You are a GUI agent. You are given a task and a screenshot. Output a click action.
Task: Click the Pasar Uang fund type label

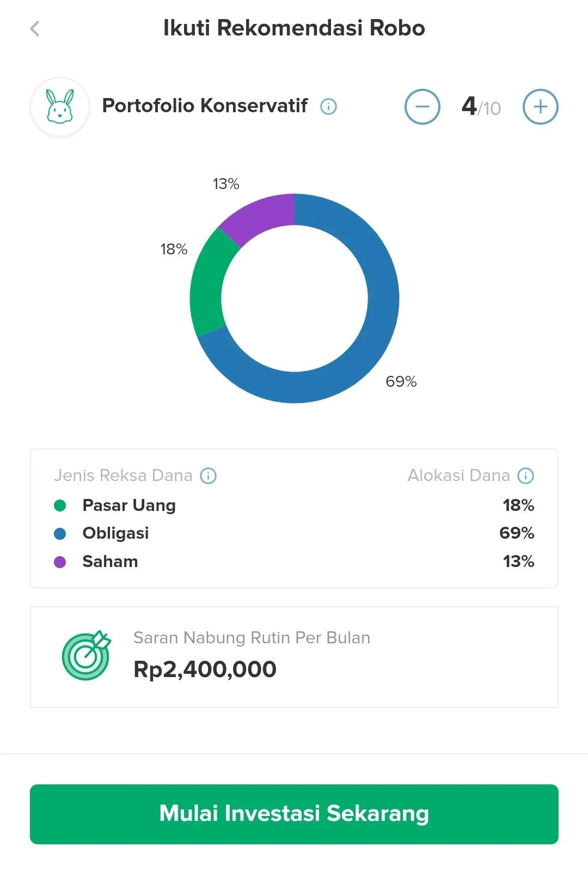(x=129, y=505)
